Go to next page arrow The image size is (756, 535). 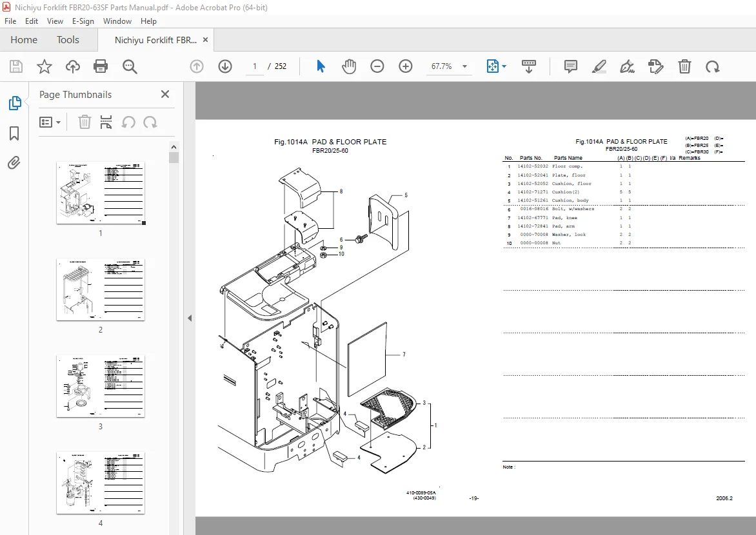click(225, 66)
